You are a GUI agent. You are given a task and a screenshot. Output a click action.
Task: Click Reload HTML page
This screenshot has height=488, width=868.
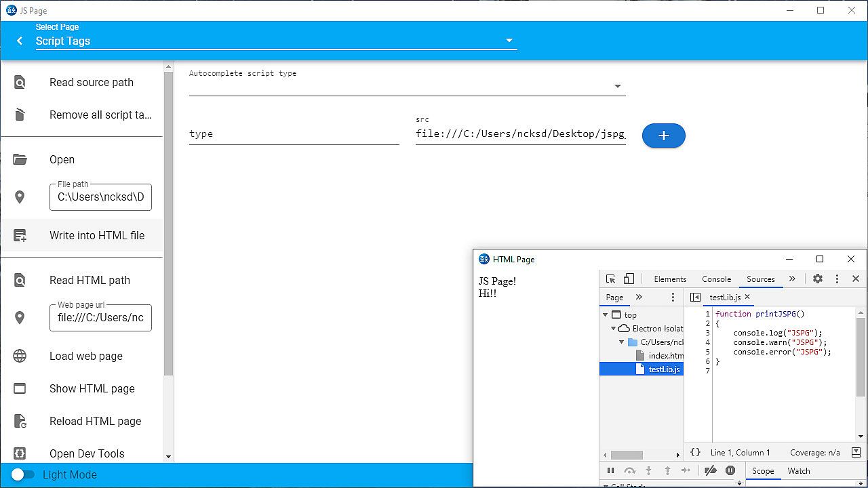pyautogui.click(x=95, y=421)
